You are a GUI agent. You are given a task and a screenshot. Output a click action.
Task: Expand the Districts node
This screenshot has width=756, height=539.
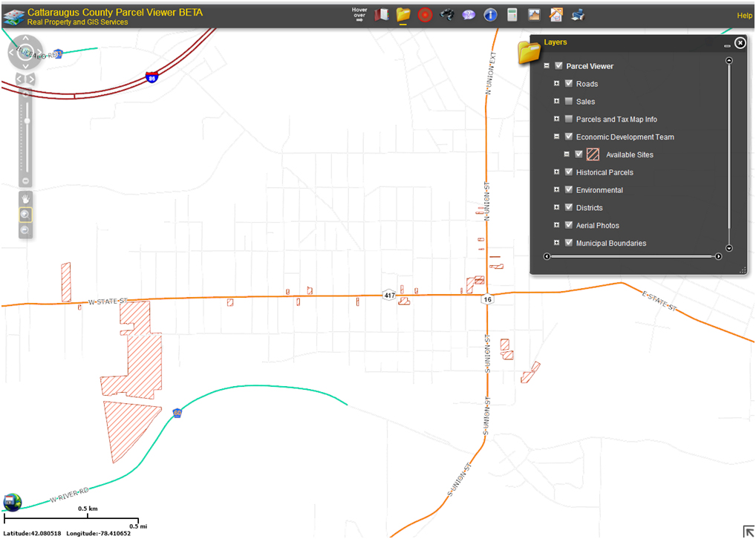557,208
